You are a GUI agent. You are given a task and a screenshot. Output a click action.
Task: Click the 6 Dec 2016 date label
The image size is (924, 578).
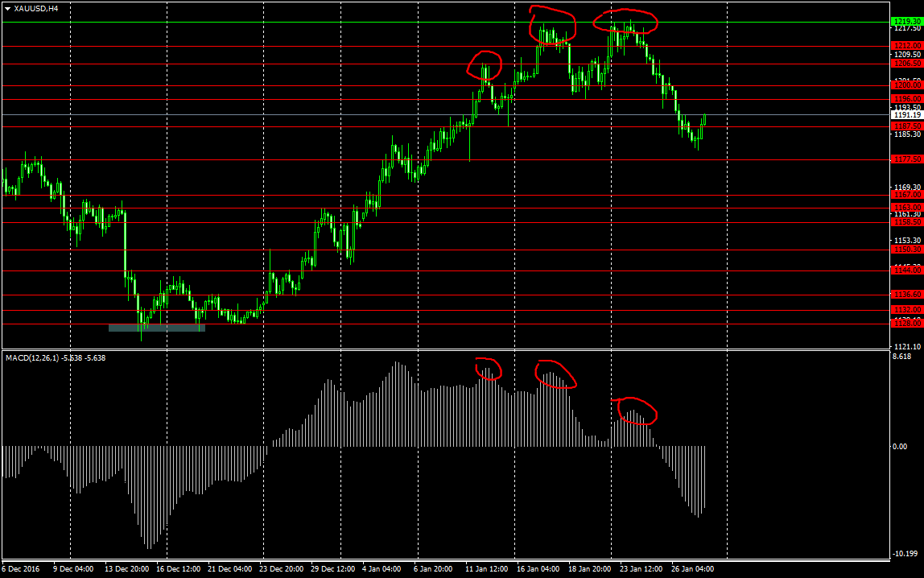(21, 569)
